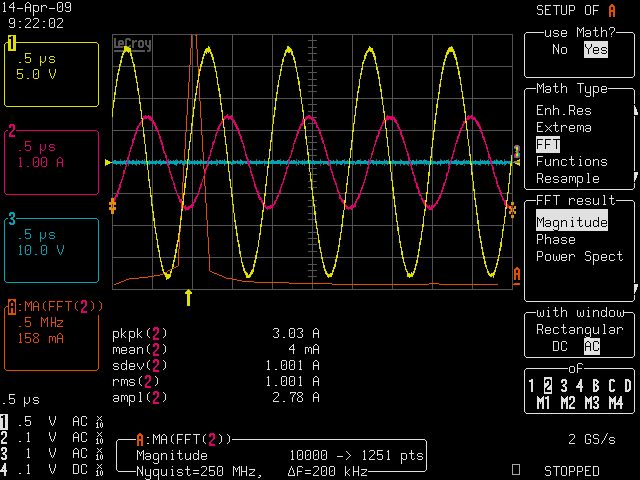Choose Enh.Res math type
640x480 pixels.
click(x=564, y=111)
